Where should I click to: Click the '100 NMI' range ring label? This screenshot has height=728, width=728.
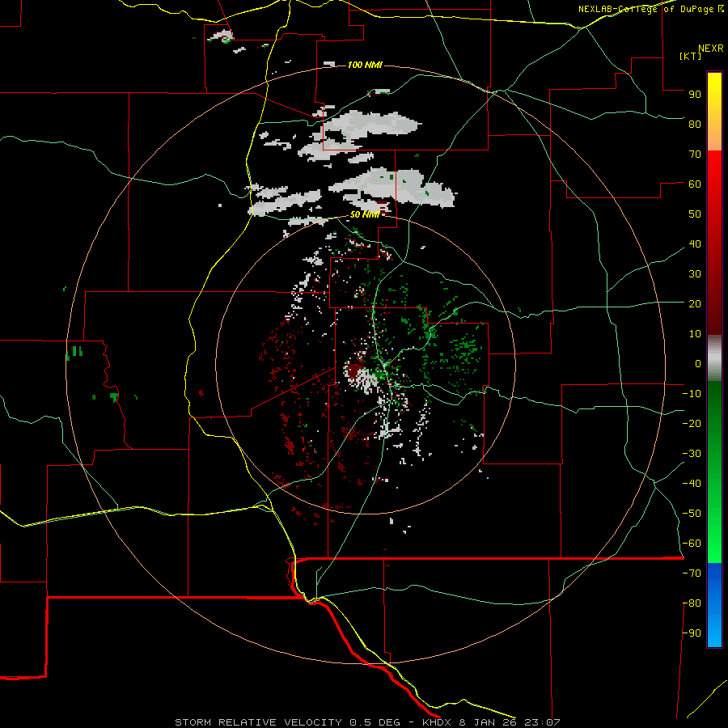click(365, 65)
